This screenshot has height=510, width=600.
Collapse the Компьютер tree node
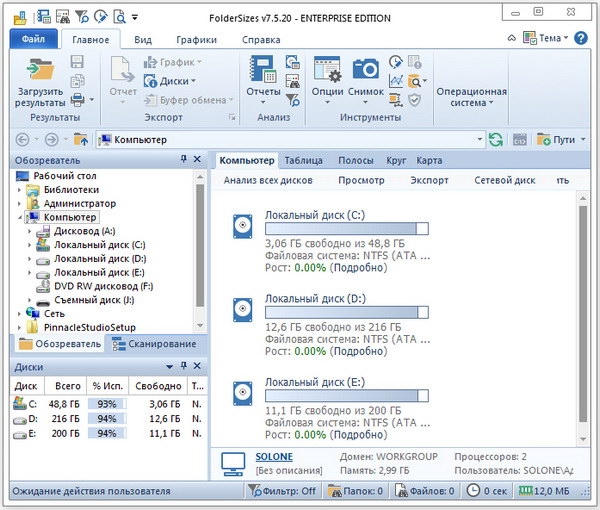(x=21, y=216)
